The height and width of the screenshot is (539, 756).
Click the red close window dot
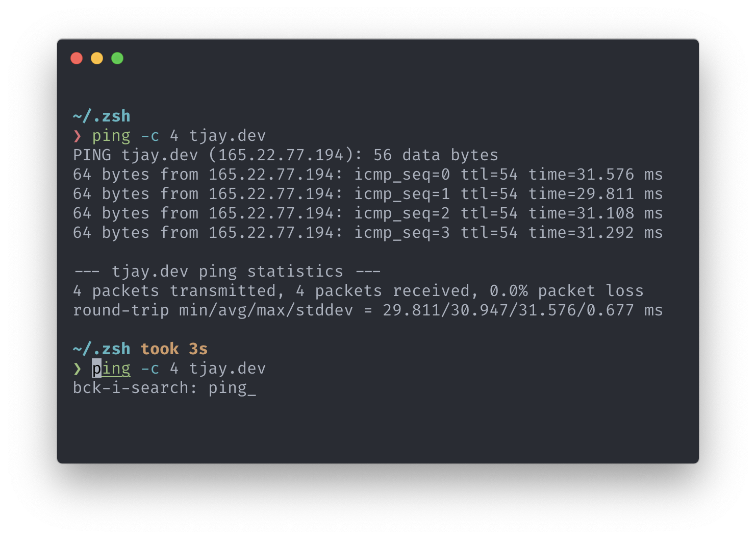point(77,58)
